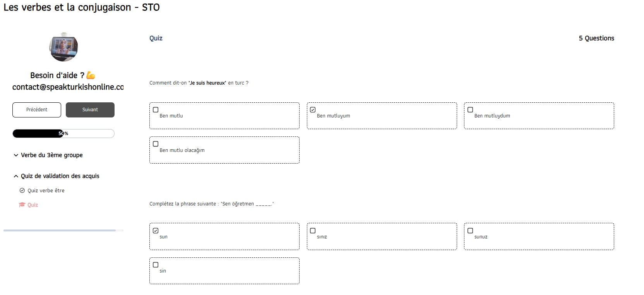Tick the 'sunuz' checkbox
Viewport: 644px width, 295px height.
pos(470,231)
